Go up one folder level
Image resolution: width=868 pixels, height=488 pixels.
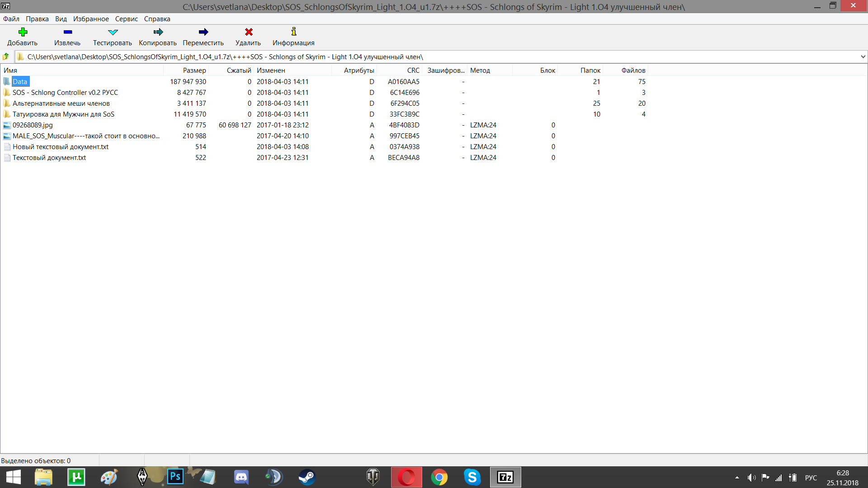click(6, 57)
